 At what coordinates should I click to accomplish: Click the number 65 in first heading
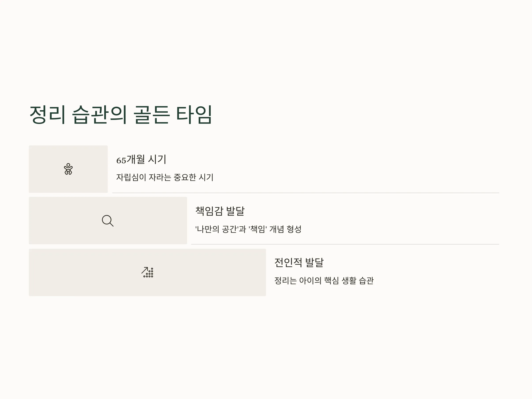click(121, 160)
